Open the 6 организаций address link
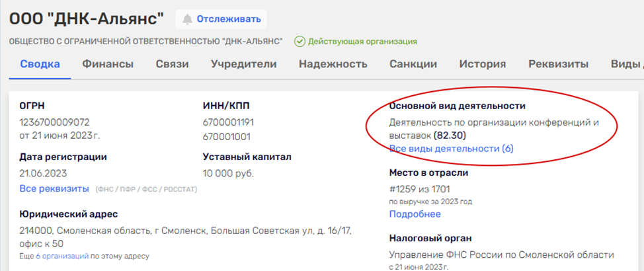 [x=61, y=256]
